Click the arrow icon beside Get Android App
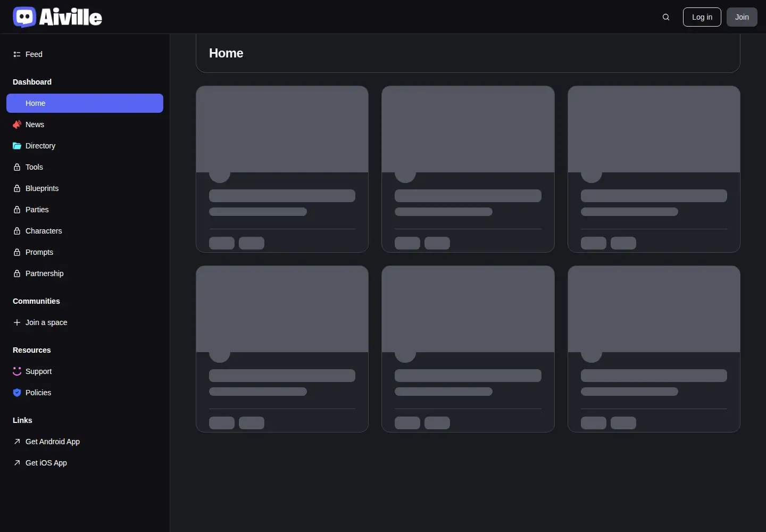The width and height of the screenshot is (766, 532). (x=17, y=442)
